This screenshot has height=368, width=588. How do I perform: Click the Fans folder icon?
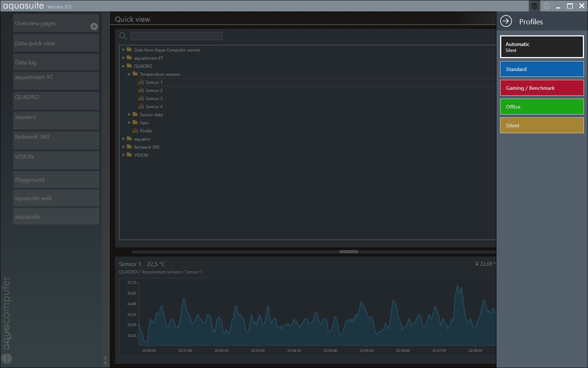[135, 123]
